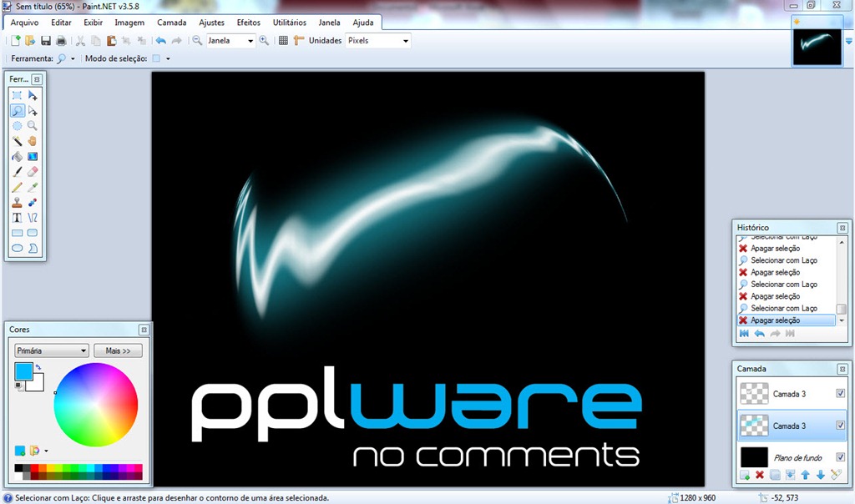Select the Move Selected Pixels tool
The height and width of the screenshot is (504, 855).
33,95
